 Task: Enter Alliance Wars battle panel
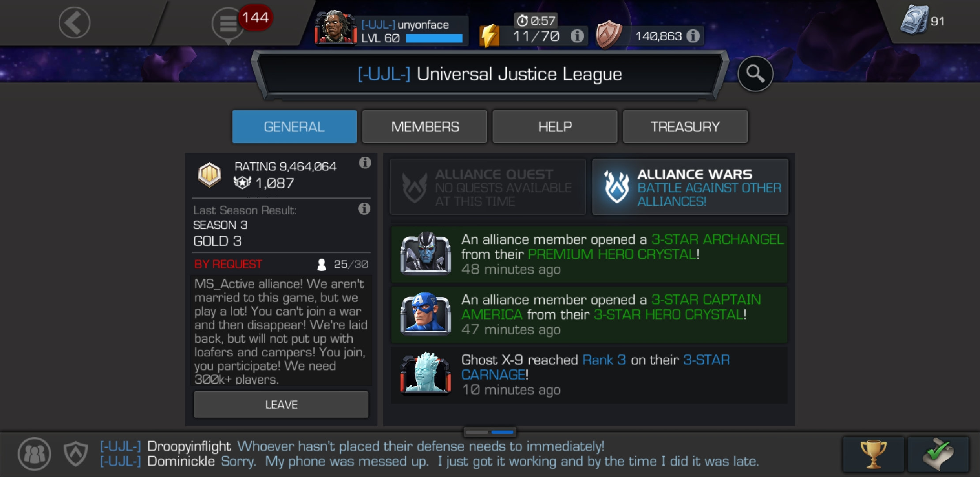[x=690, y=187]
